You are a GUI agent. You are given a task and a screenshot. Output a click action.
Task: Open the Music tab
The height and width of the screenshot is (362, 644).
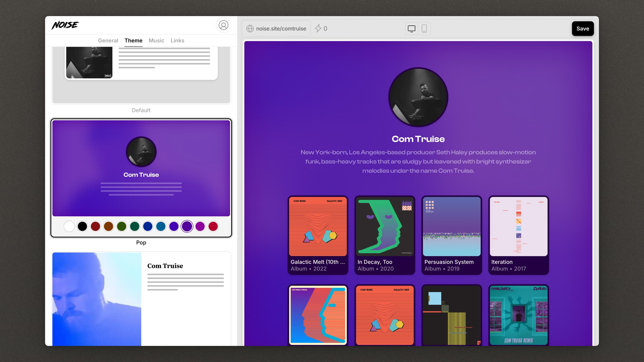pos(156,40)
